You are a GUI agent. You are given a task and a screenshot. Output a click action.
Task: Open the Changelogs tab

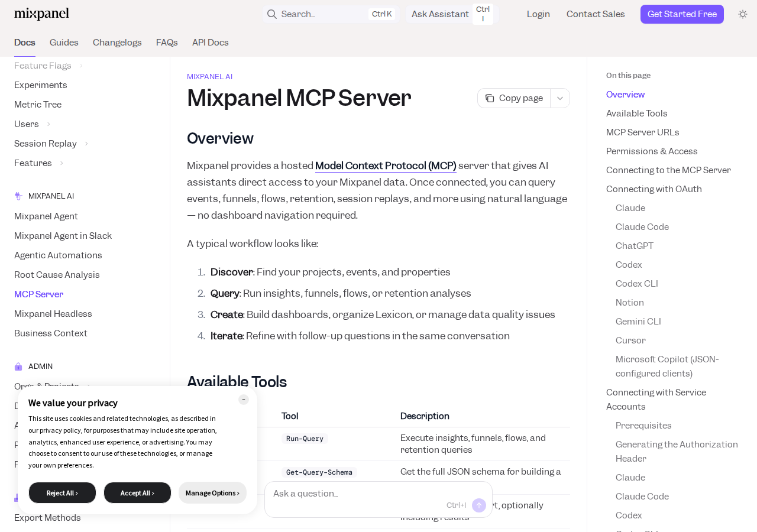pyautogui.click(x=117, y=43)
